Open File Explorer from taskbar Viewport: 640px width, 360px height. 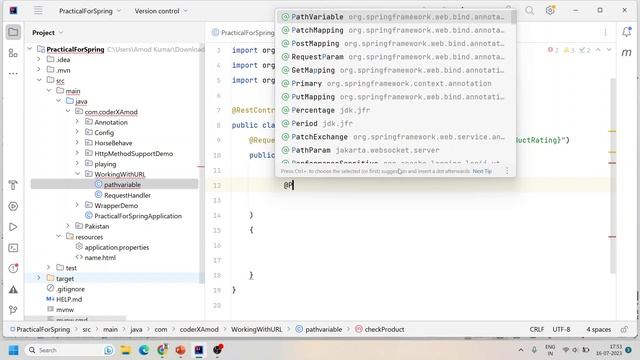(x=126, y=350)
